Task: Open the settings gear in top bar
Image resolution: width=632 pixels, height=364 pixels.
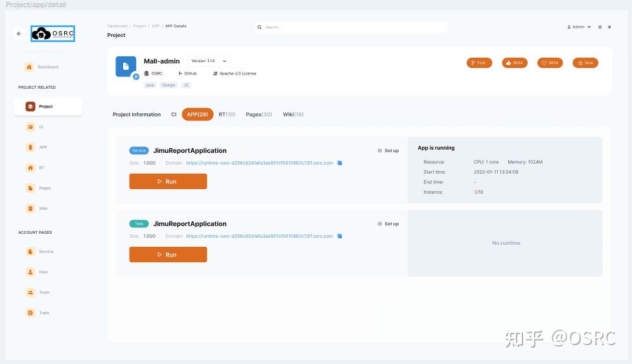Action: [x=600, y=27]
